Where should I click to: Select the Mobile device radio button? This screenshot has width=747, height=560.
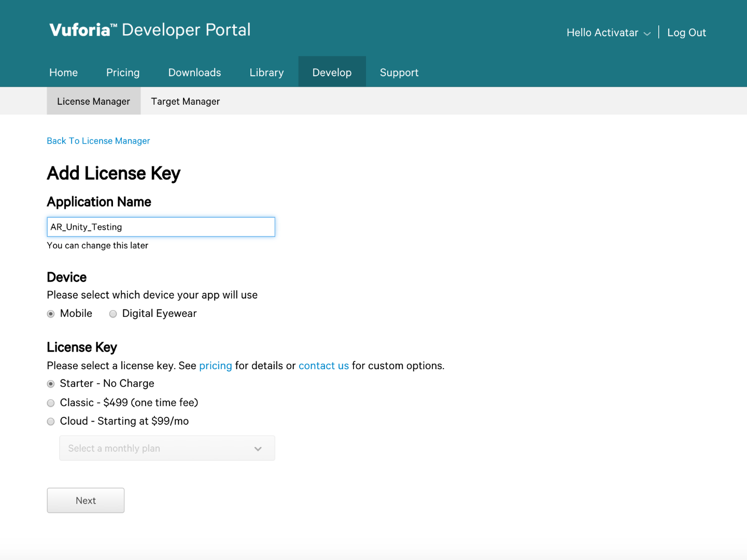[51, 314]
